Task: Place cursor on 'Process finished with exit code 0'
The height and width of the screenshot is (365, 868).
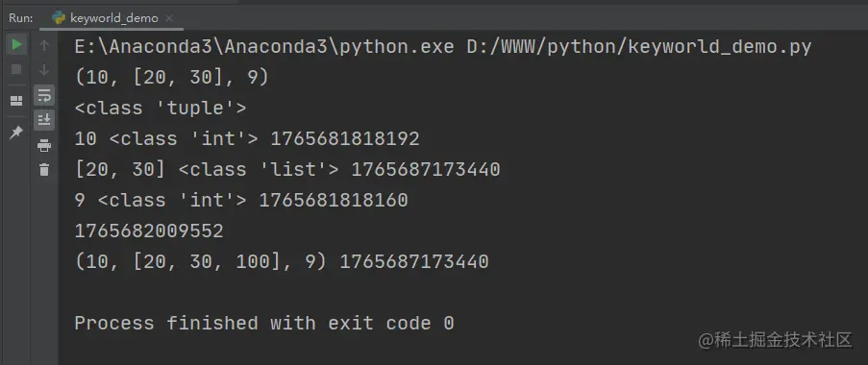Action: 264,323
